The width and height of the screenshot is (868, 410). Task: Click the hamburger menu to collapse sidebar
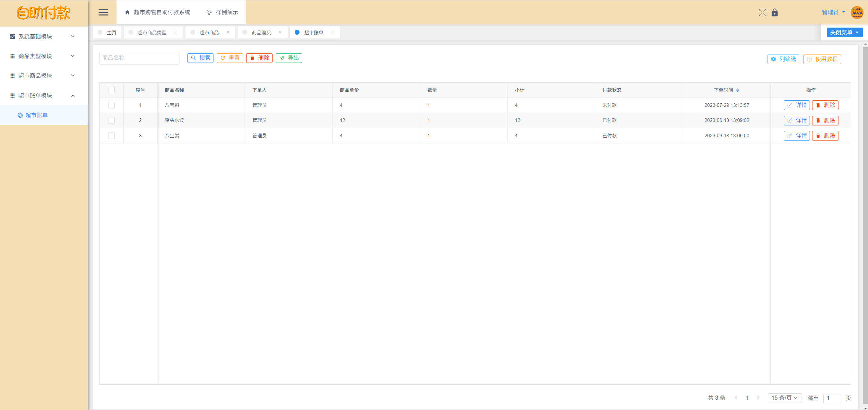103,13
